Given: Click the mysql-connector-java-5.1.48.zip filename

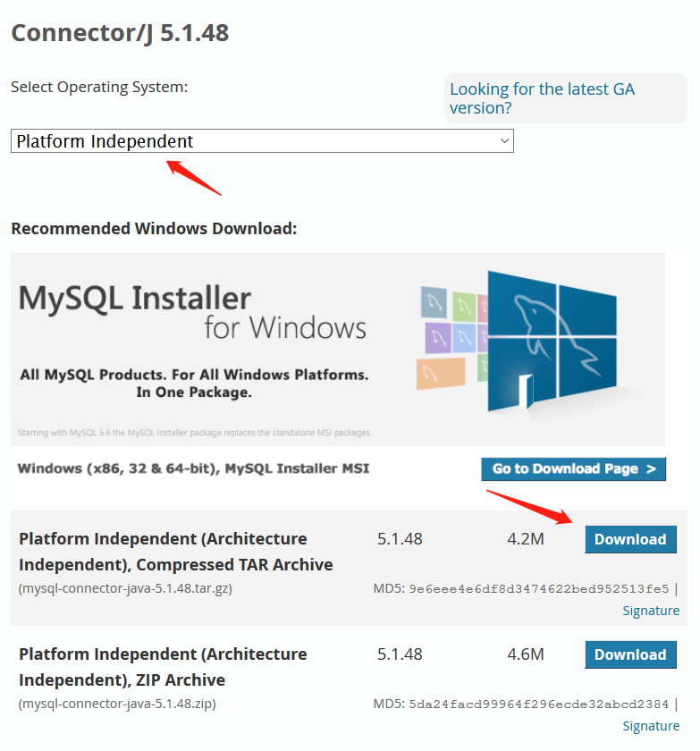Looking at the screenshot, I should tap(117, 704).
